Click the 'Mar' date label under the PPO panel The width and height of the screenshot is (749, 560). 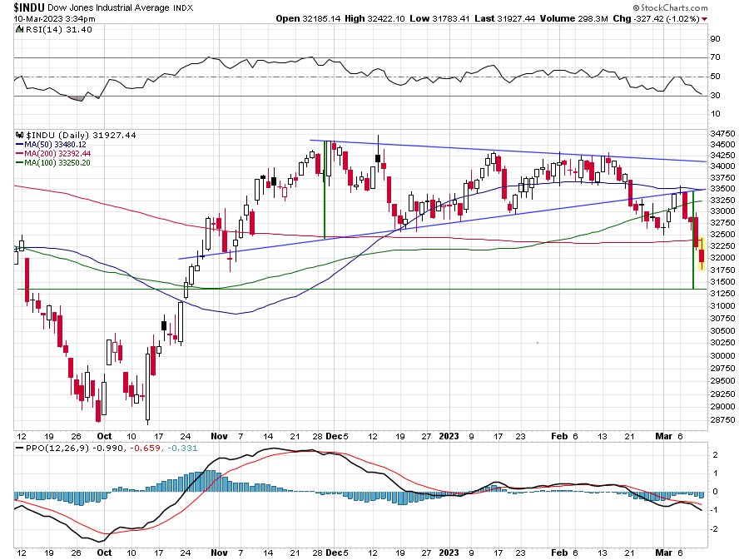point(664,553)
